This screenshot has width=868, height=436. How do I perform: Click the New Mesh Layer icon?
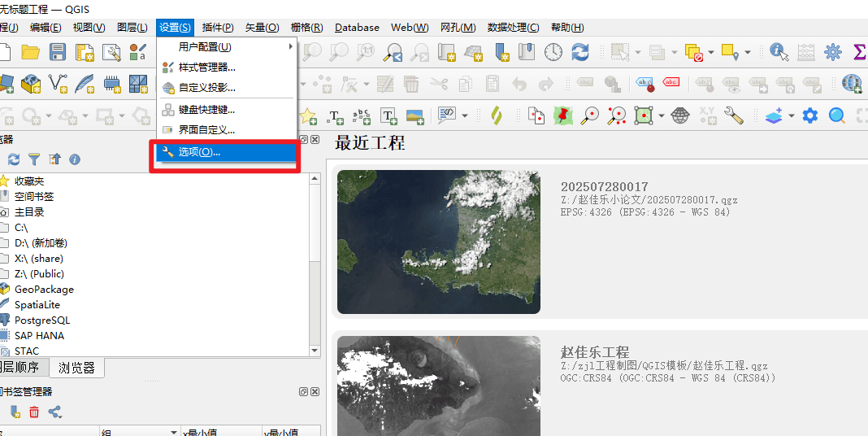138,84
